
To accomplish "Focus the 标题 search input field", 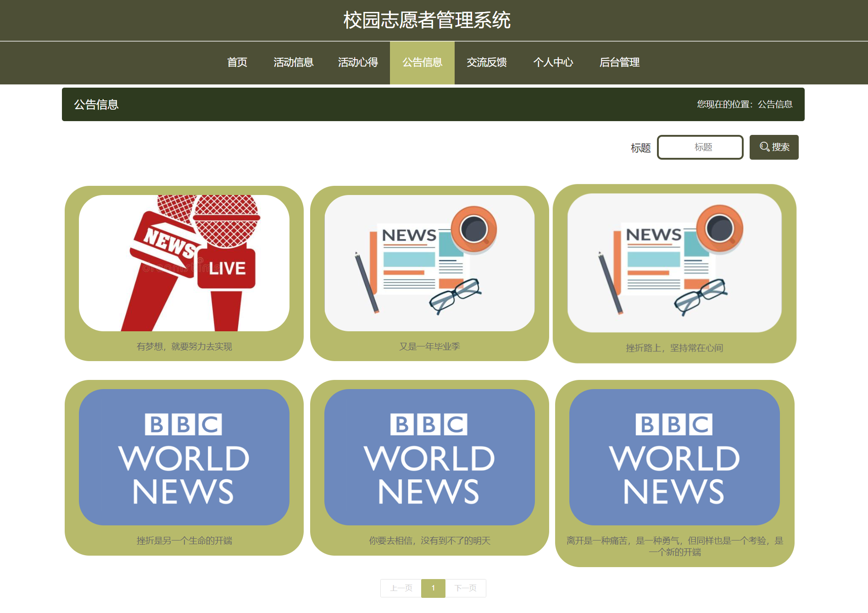I will pos(700,147).
